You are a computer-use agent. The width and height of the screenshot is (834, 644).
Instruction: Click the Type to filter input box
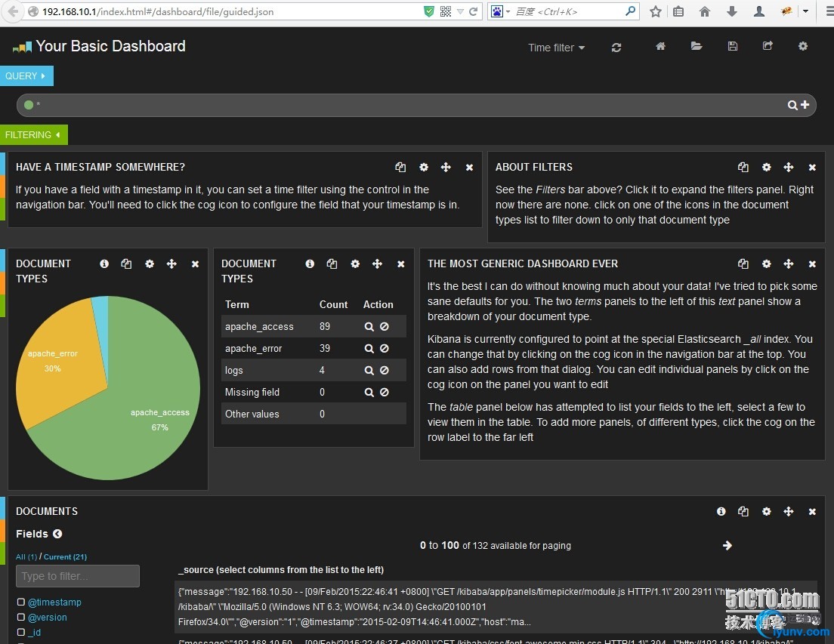(x=78, y=576)
